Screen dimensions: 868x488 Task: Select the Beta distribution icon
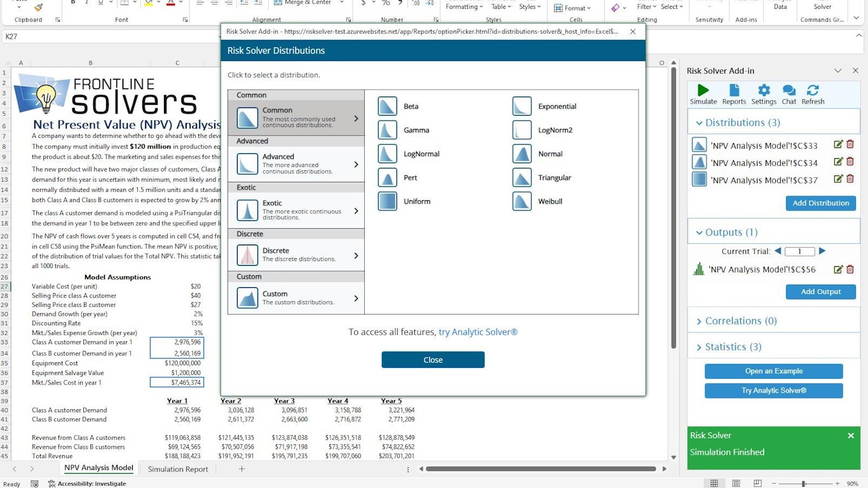(x=387, y=106)
